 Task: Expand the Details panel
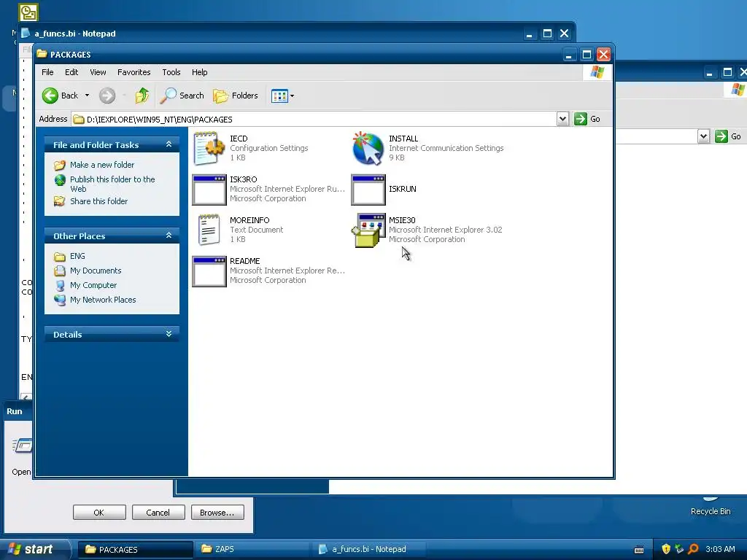click(x=169, y=334)
